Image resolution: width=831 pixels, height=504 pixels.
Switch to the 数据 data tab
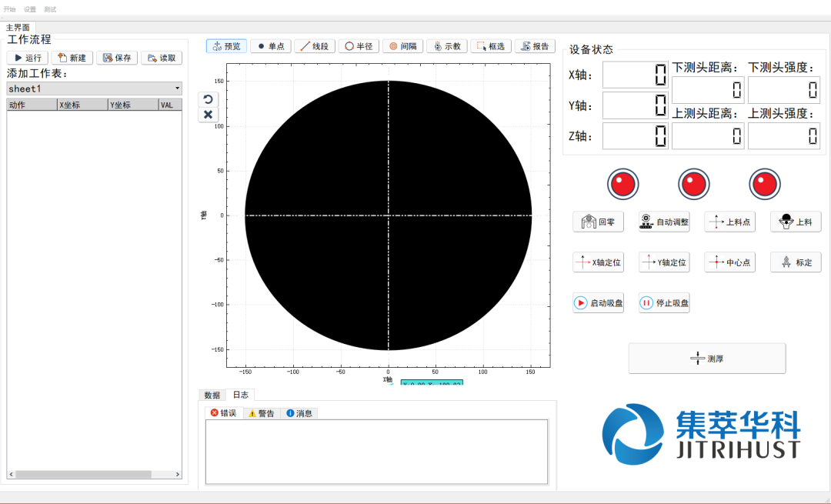(212, 395)
